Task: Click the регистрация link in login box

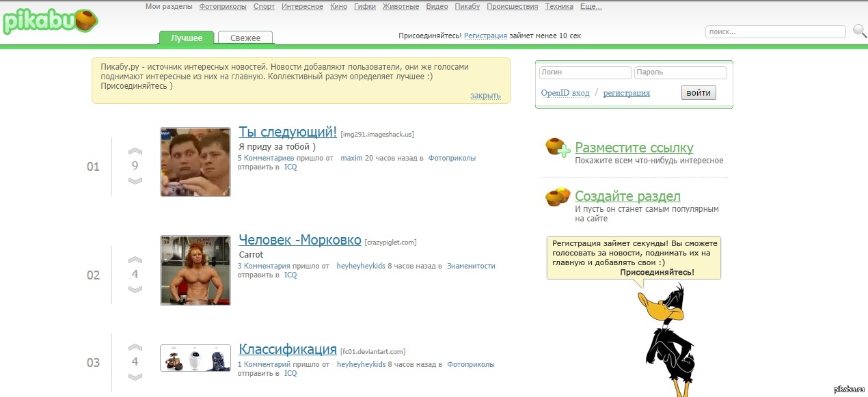Action: coord(627,93)
